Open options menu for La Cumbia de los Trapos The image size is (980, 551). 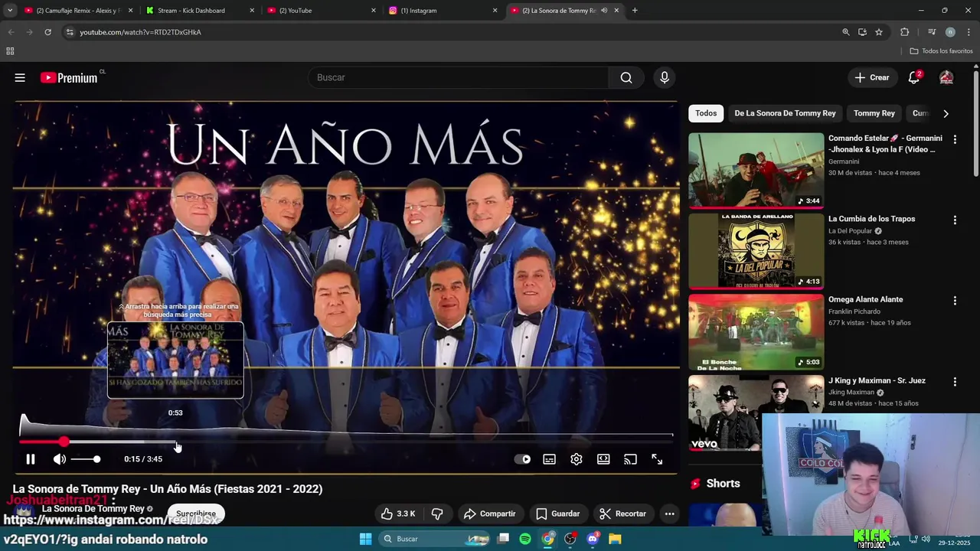click(x=955, y=220)
